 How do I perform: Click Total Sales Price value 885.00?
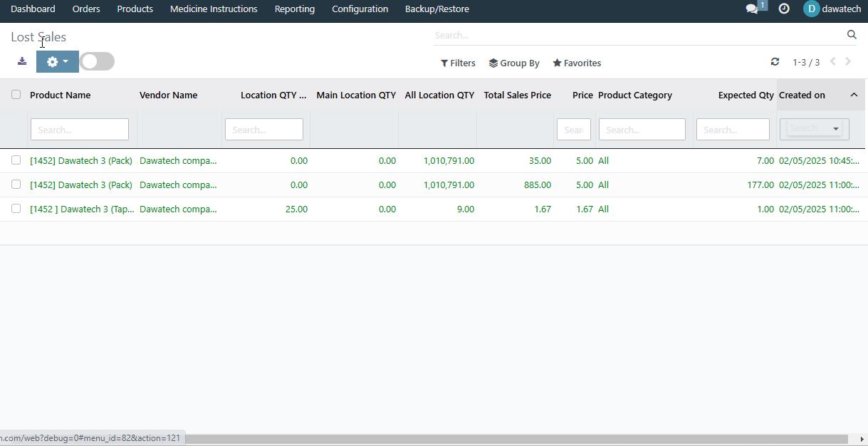537,185
